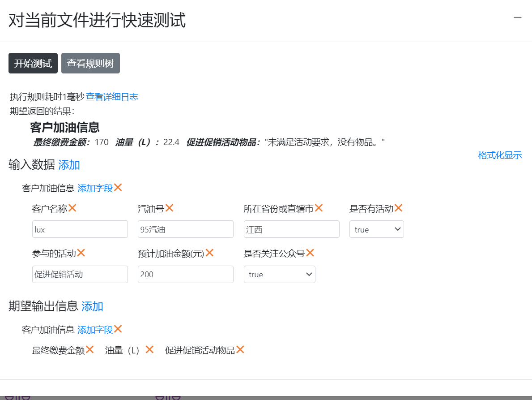
Task: Open the 查看详细日志 link
Action: click(112, 97)
